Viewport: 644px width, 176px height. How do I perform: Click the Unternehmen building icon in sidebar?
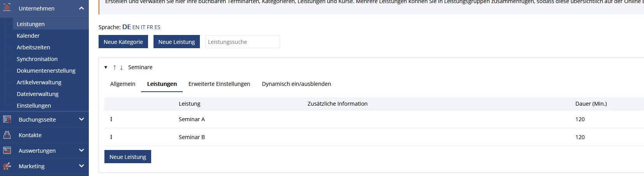[x=7, y=7]
